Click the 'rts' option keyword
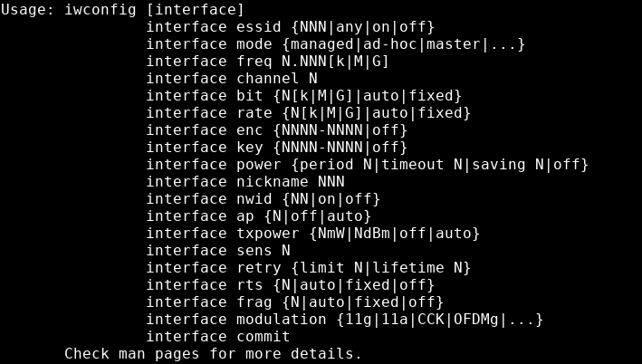This screenshot has height=364, width=642. coord(249,285)
